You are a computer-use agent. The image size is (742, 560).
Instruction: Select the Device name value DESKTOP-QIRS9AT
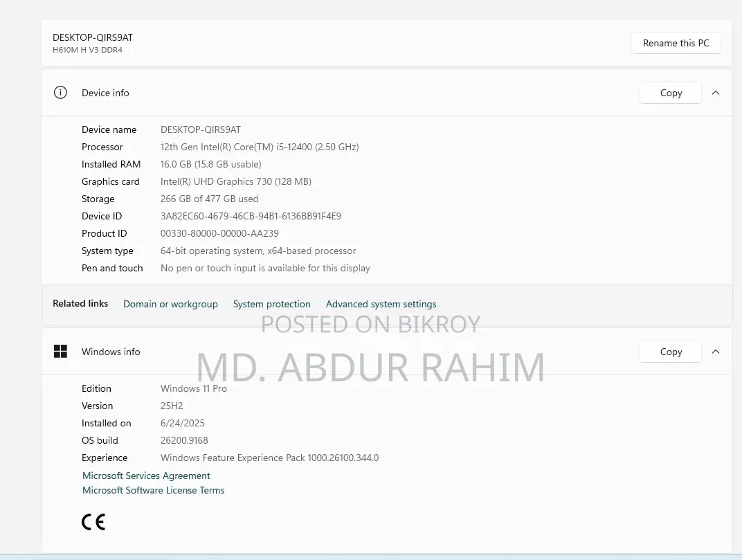pyautogui.click(x=201, y=129)
